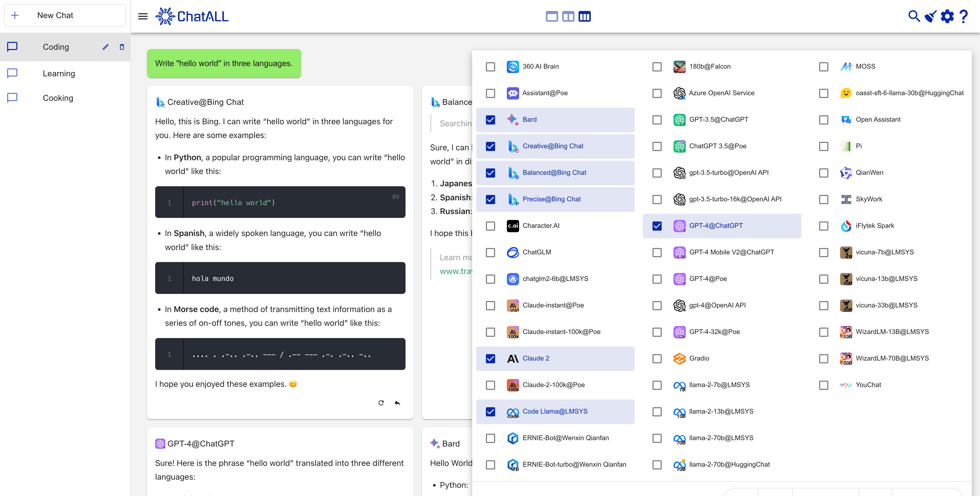Click the ERNIE-Bot@Wenxin Qianfan label
Screen dimensions: 980x496
tap(565, 438)
